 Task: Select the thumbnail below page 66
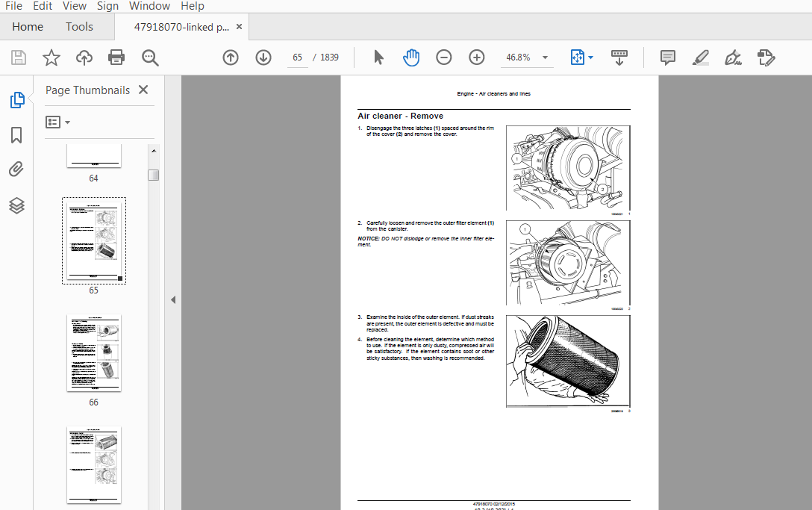pyautogui.click(x=94, y=465)
